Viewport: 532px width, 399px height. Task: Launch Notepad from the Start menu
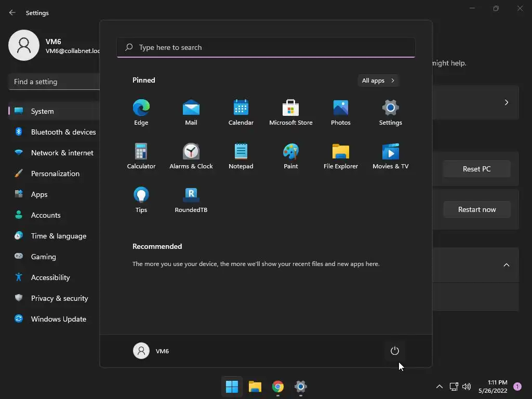241,156
